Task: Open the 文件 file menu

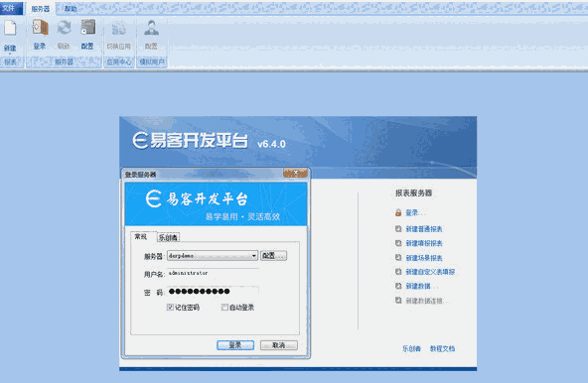Action: pos(11,8)
